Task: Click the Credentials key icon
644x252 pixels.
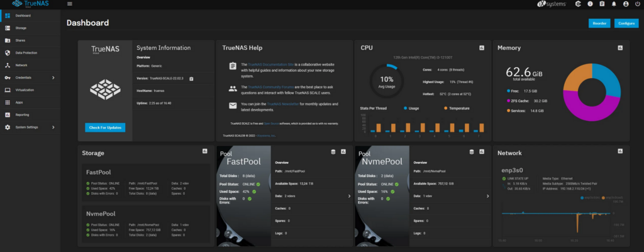Action: click(x=8, y=77)
